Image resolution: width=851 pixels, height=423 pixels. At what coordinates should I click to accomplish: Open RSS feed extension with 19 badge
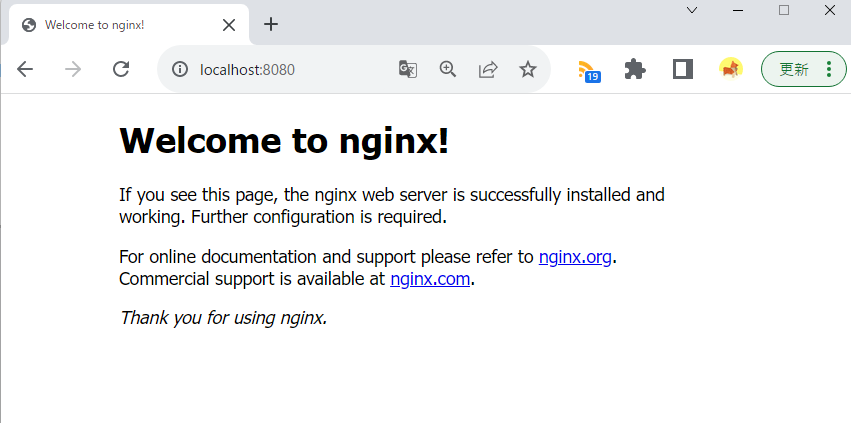pos(589,71)
